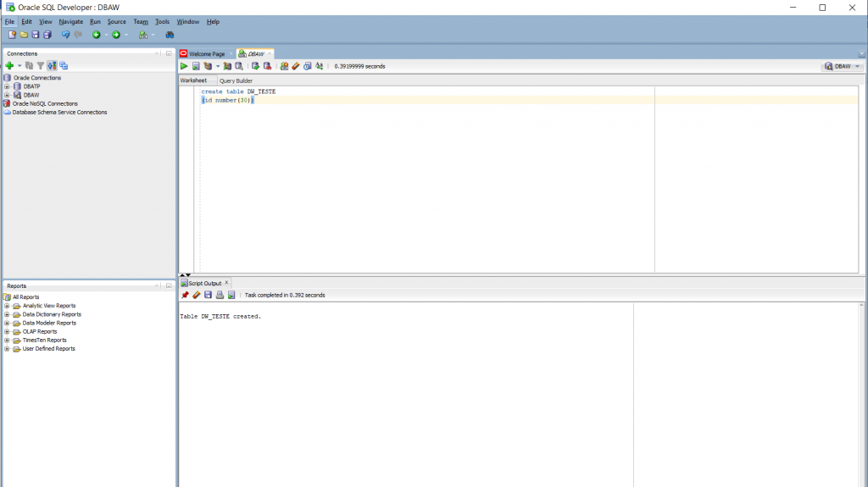Click the binoculars Find DB Object icon
868x487 pixels.
click(x=170, y=35)
